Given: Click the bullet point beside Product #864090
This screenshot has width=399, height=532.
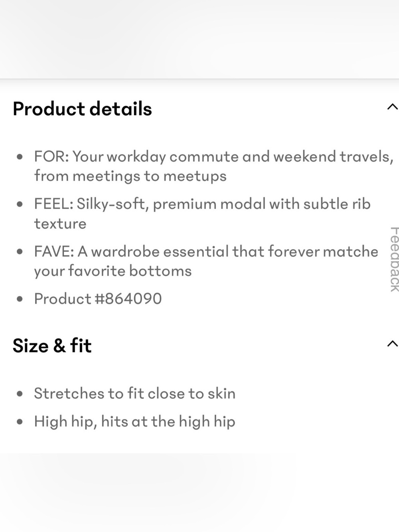Looking at the screenshot, I should pyautogui.click(x=20, y=299).
